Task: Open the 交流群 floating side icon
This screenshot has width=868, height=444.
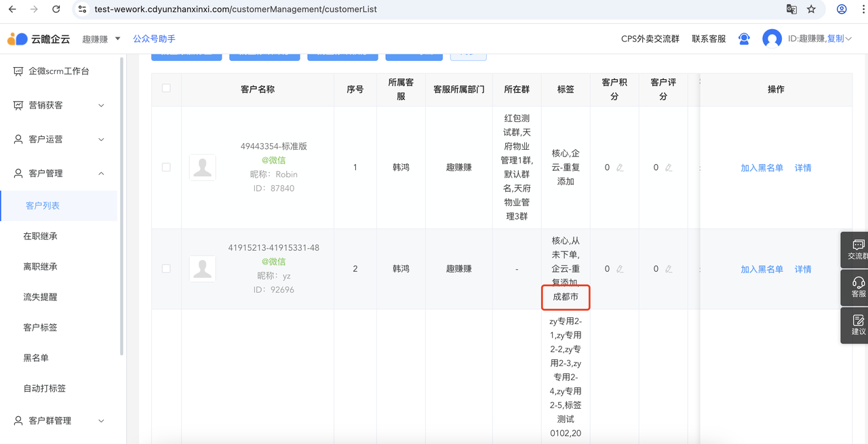Action: coord(858,249)
